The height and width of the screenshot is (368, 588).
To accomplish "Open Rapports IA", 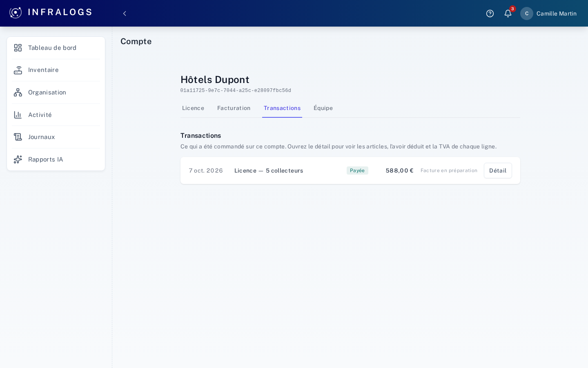I will [x=56, y=159].
